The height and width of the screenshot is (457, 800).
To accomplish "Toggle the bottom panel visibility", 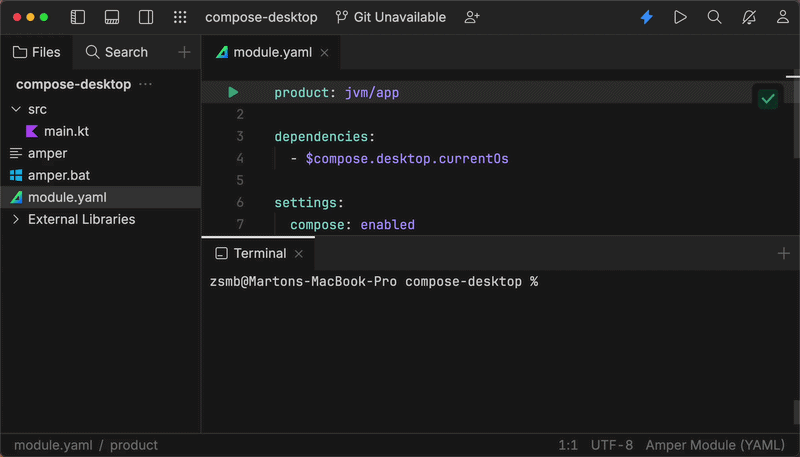I will (112, 17).
